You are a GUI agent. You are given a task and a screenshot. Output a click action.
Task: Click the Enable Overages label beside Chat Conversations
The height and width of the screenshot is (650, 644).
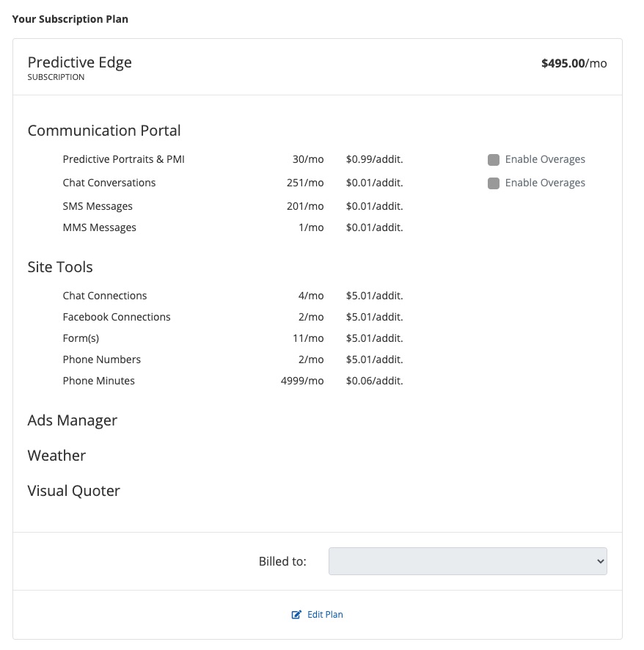tap(545, 183)
